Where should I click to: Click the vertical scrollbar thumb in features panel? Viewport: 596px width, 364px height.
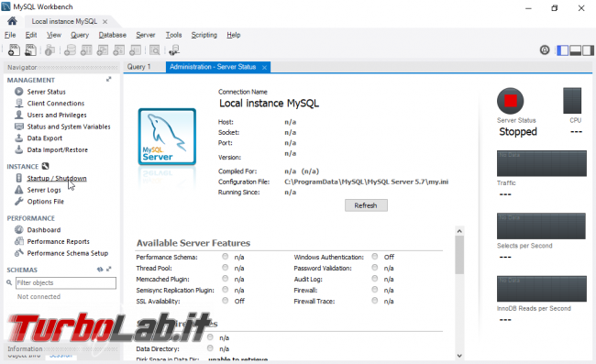tap(459, 255)
